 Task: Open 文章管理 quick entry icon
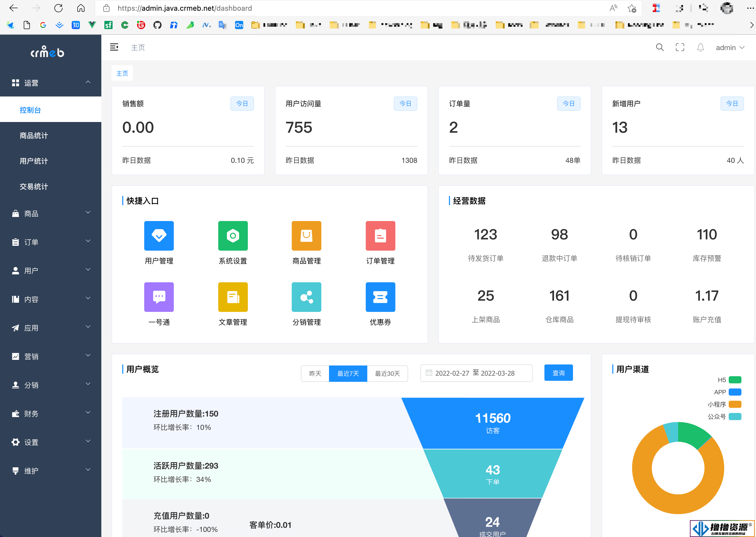(233, 297)
